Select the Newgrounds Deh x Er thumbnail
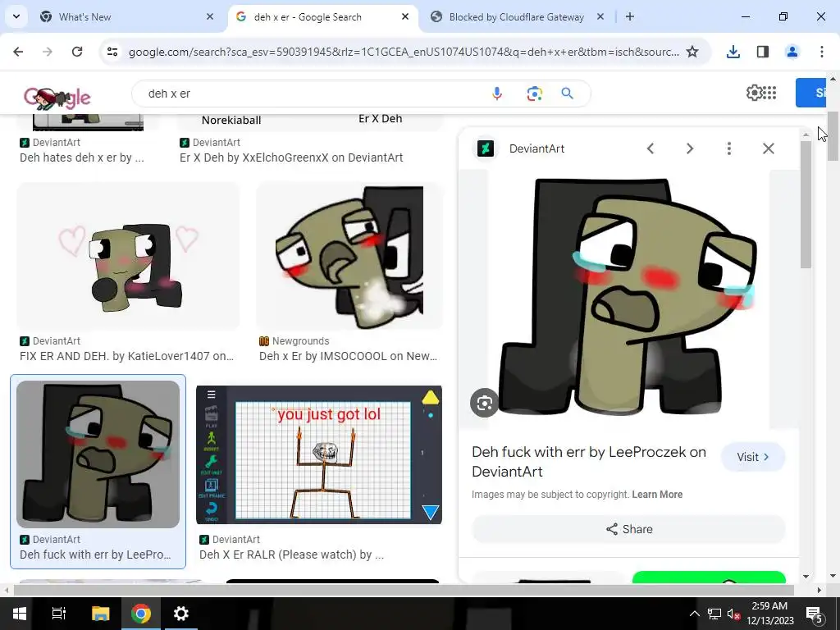 click(349, 256)
